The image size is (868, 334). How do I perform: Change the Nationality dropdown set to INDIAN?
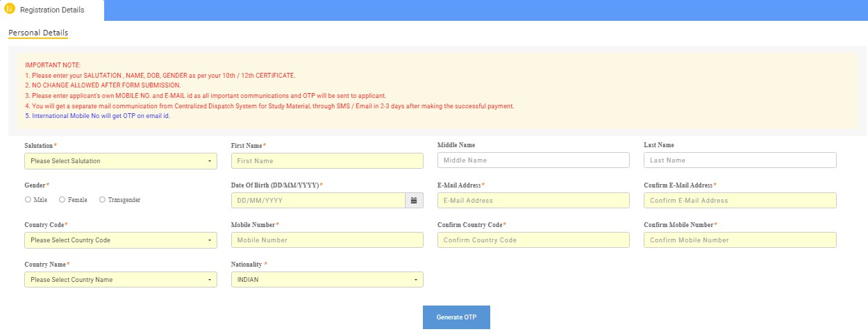(326, 280)
